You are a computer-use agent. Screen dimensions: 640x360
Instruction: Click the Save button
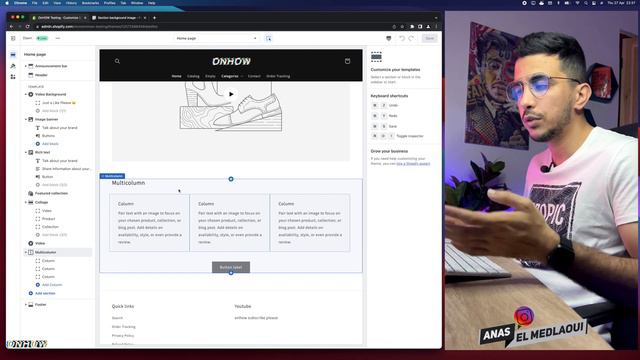pyautogui.click(x=429, y=38)
